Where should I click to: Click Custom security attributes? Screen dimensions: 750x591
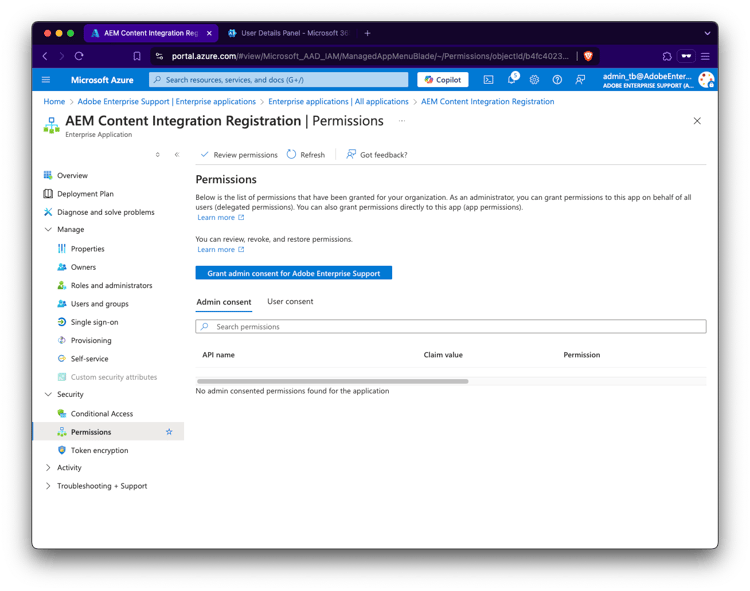coord(114,377)
